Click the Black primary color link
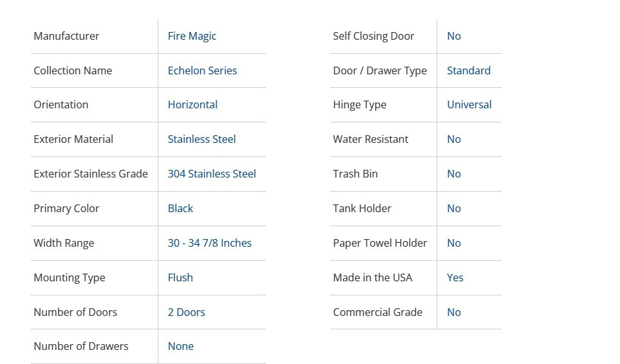620x364 pixels. [x=180, y=208]
